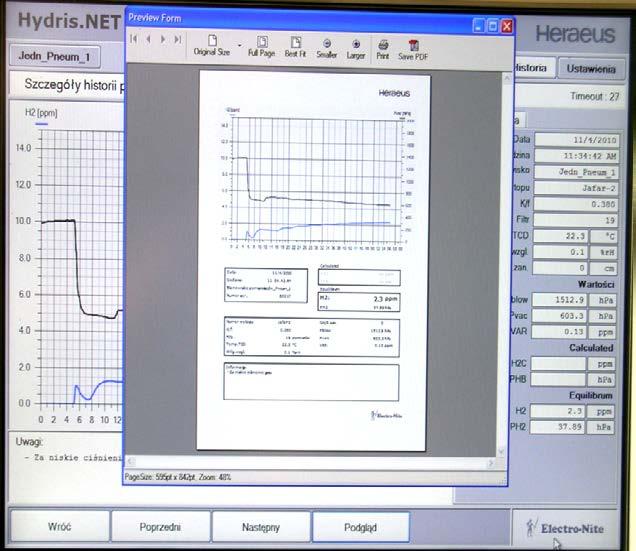Viewport: 636px width, 551px height.
Task: Click the horizontal scrollbar right arrow in preview
Action: click(x=491, y=463)
